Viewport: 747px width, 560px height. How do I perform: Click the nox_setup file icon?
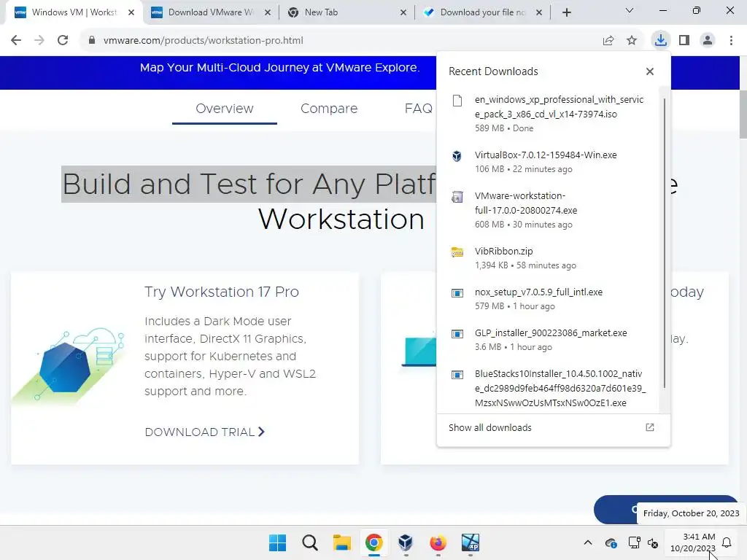(457, 293)
